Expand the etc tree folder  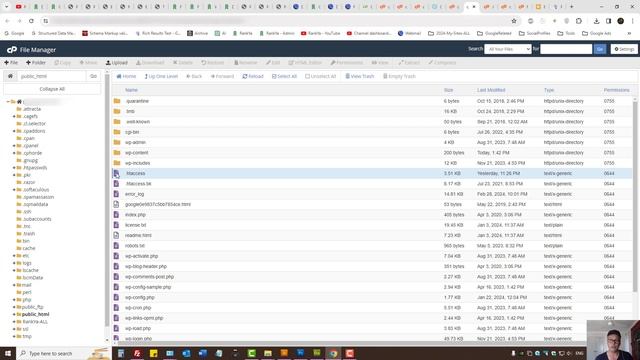(x=14, y=256)
